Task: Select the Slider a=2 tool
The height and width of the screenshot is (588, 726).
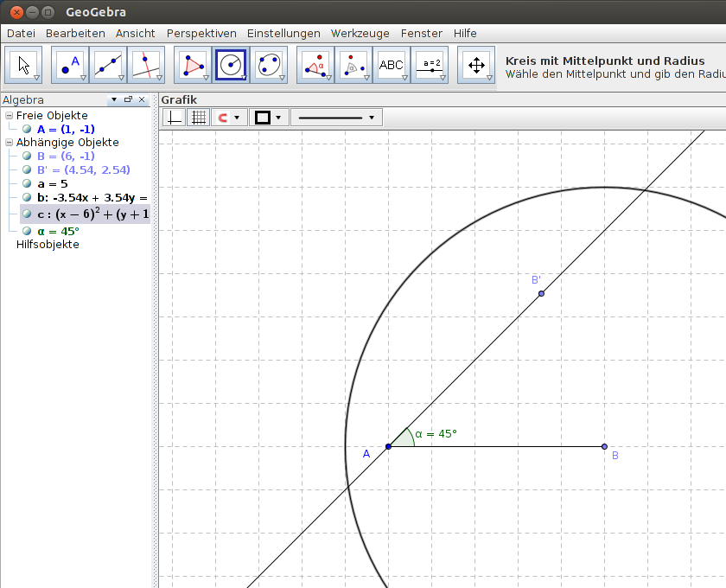Action: click(430, 65)
